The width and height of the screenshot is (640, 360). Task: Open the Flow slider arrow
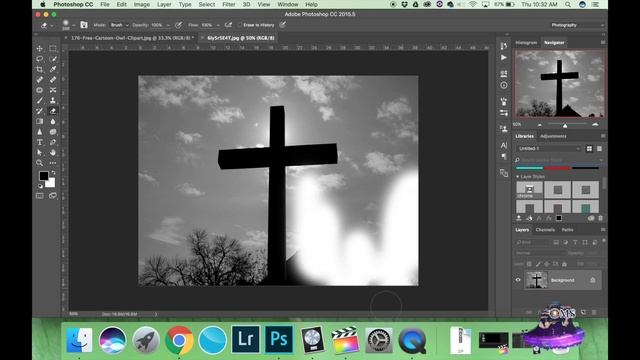point(218,25)
